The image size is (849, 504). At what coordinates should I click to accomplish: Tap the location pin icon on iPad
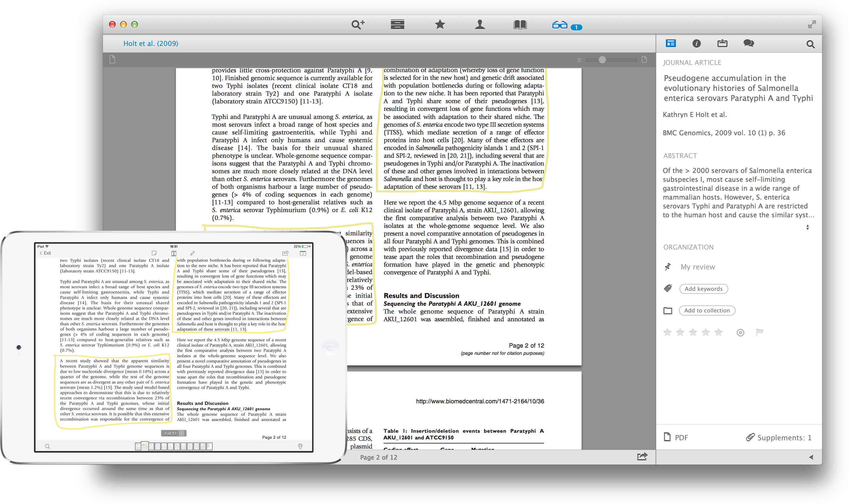300,446
